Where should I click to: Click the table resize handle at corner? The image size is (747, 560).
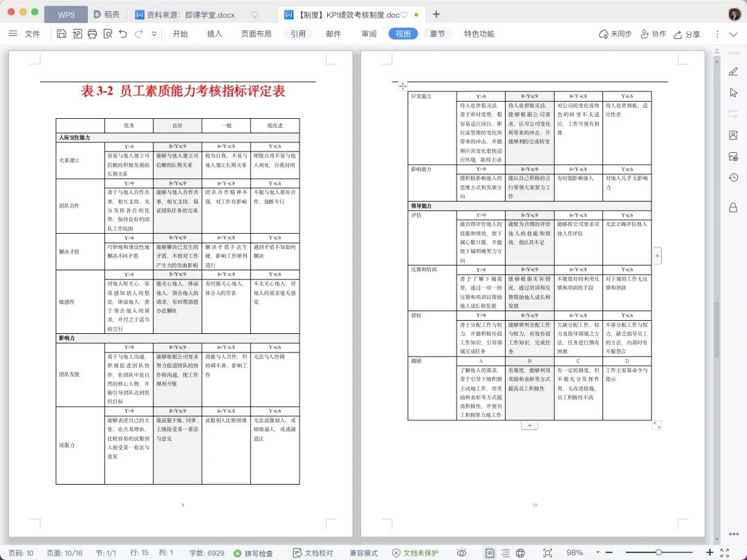pos(657,424)
